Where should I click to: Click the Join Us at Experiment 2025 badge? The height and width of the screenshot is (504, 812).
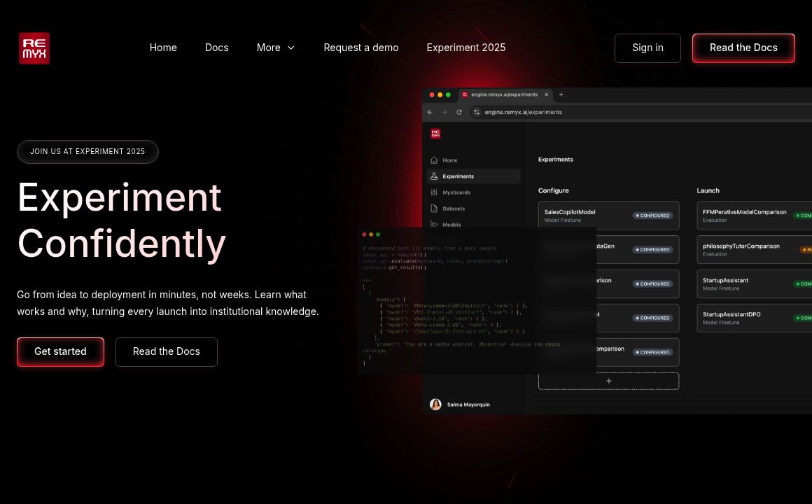(x=87, y=152)
